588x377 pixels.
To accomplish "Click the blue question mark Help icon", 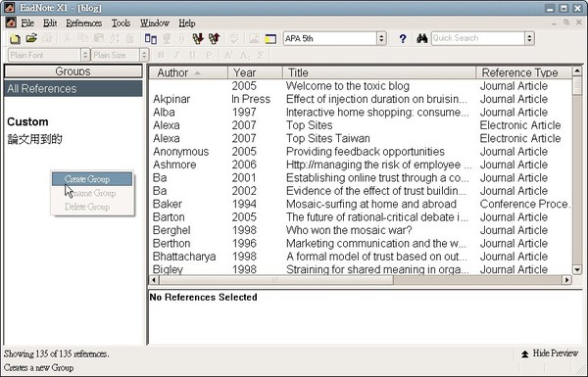I will [403, 38].
